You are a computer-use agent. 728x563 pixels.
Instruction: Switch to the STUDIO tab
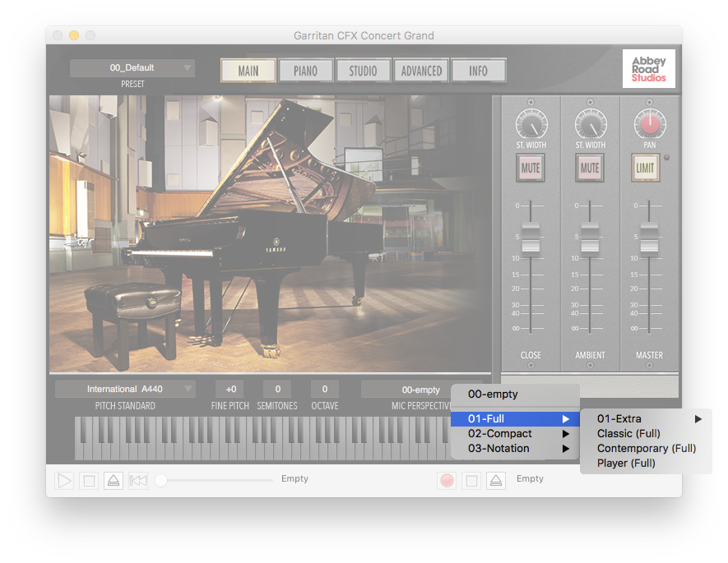point(363,71)
